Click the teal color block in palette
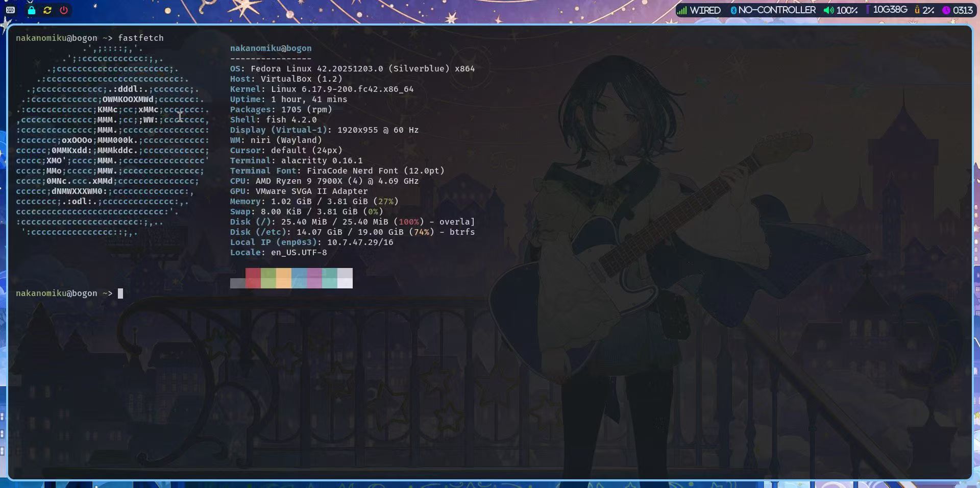Screen dimensions: 980x488 (x=330, y=278)
